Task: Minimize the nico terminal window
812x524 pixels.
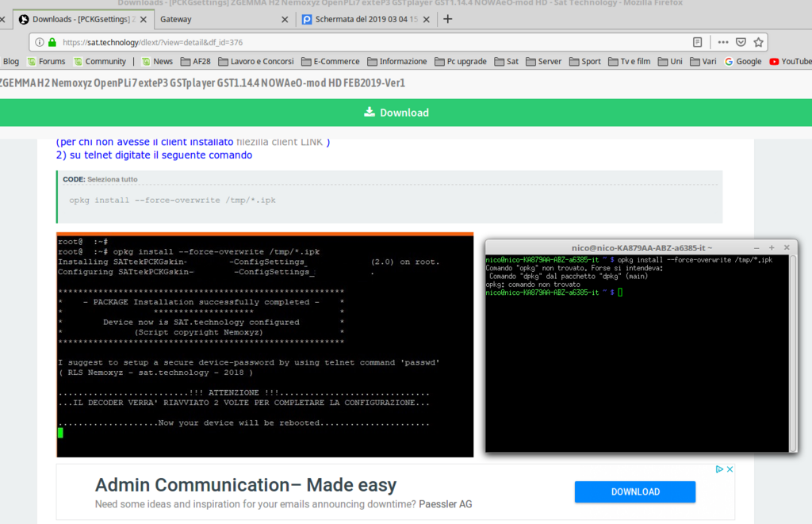Action: (756, 248)
